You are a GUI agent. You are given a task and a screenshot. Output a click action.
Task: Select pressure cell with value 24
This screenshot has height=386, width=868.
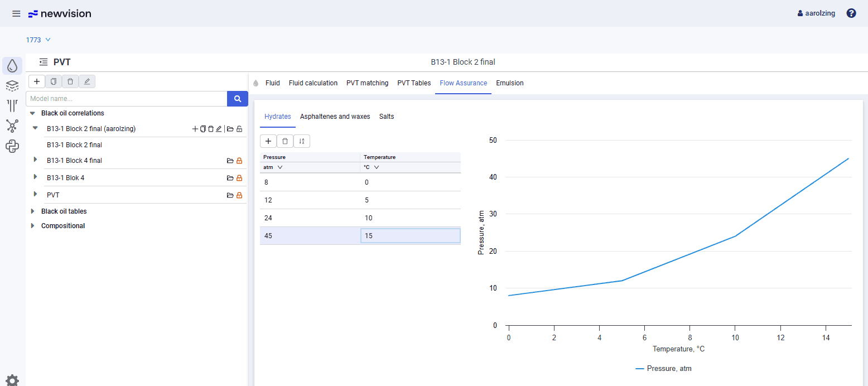(310, 218)
